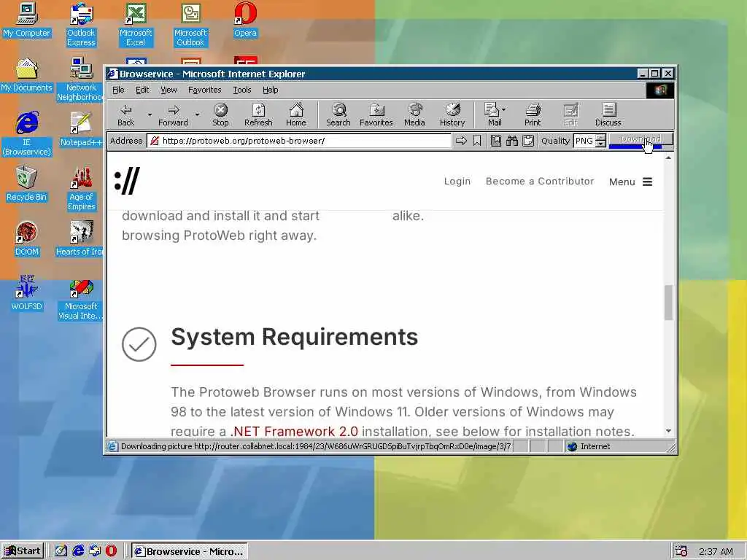This screenshot has width=747, height=560.
Task: Select the Outlook Express desktop icon
Action: (81, 25)
